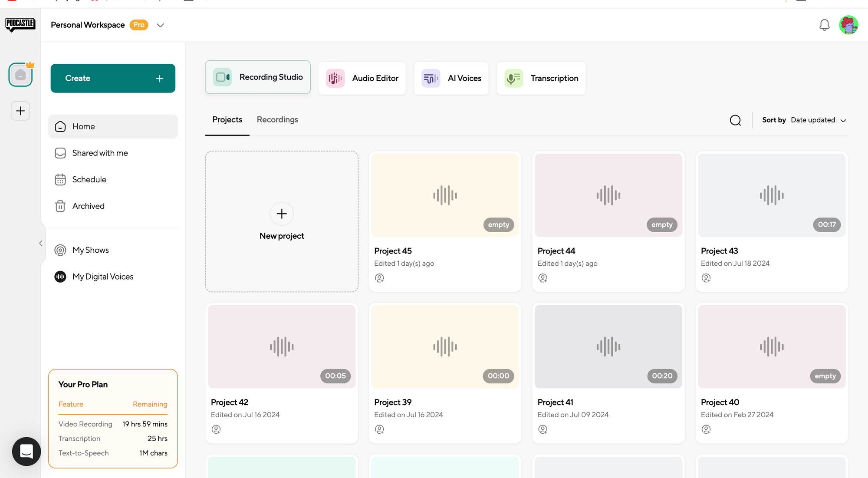Open the Sort by Date updated dropdown
This screenshot has width=868, height=478.
[x=818, y=120]
